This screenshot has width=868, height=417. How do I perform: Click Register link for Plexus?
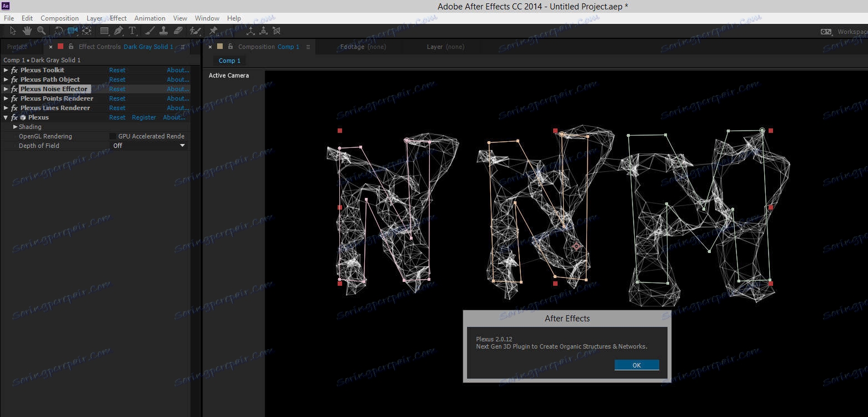click(x=144, y=117)
